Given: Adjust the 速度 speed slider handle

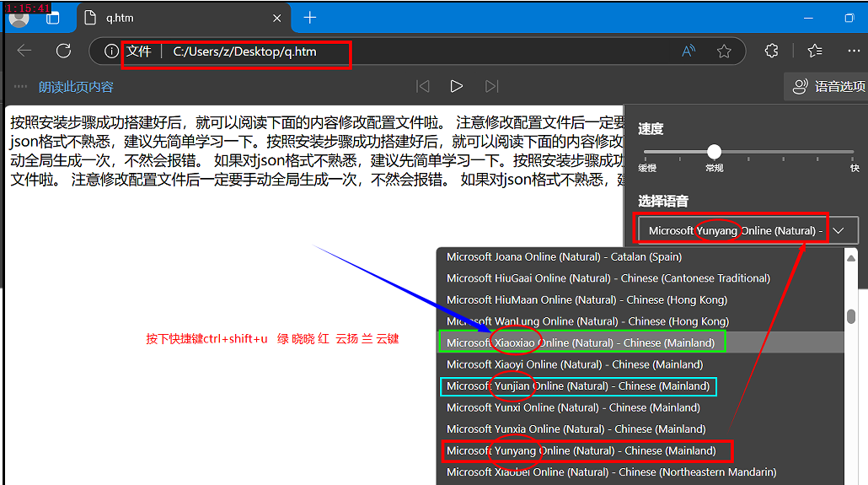Looking at the screenshot, I should 714,151.
